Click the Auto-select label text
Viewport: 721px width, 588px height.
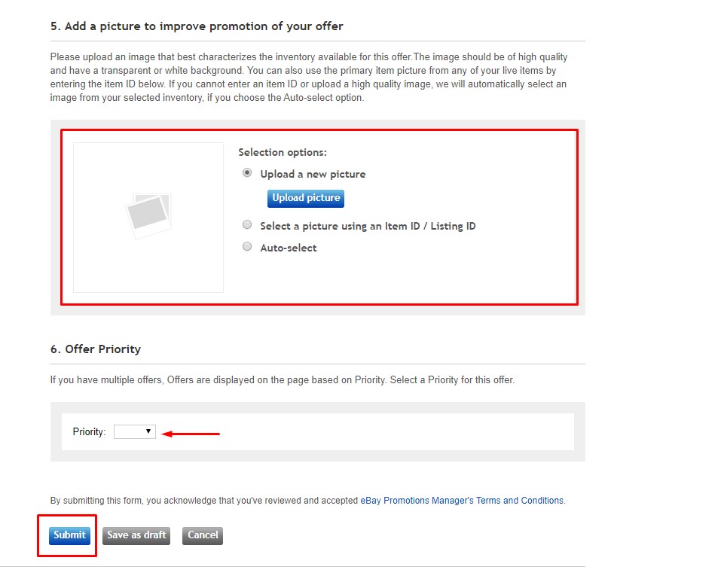289,248
